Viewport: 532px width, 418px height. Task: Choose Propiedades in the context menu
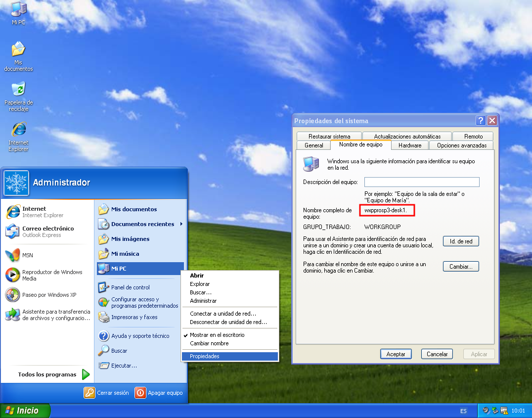tap(230, 356)
